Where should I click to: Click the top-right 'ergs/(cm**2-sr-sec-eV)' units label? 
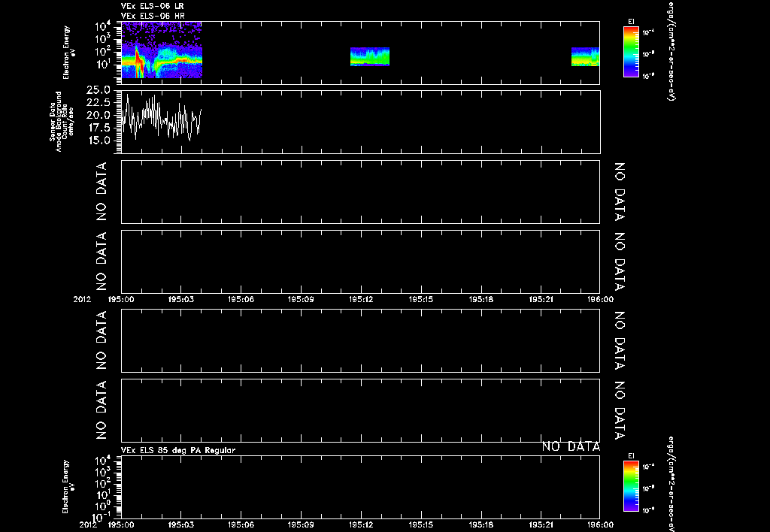[x=671, y=51]
